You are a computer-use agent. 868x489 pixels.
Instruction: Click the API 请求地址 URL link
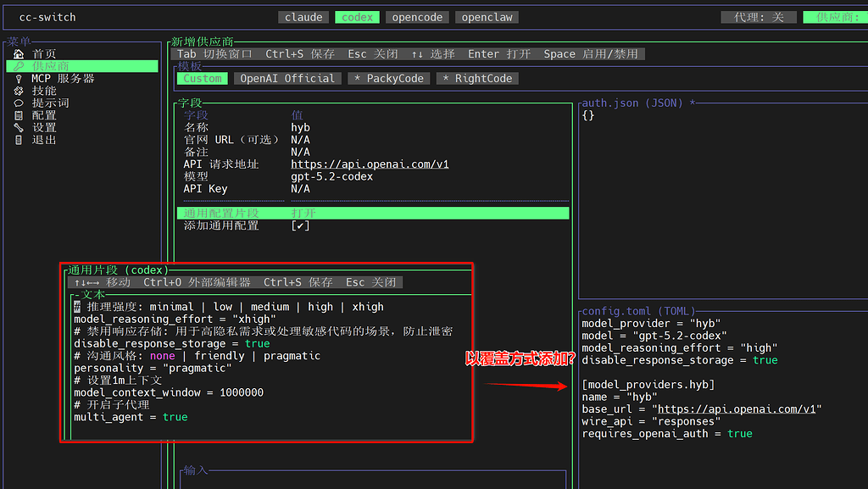pos(370,164)
